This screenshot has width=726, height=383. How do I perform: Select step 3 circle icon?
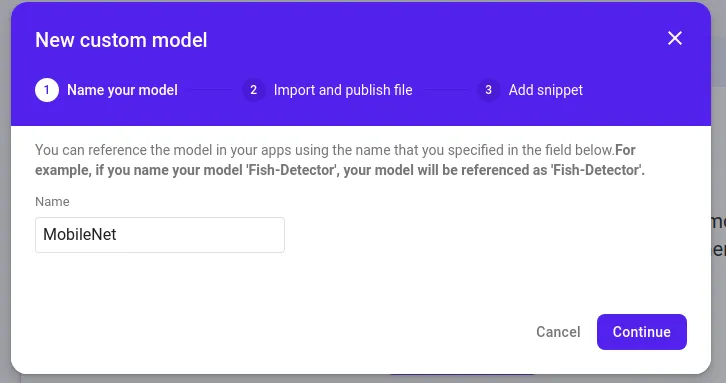point(488,90)
